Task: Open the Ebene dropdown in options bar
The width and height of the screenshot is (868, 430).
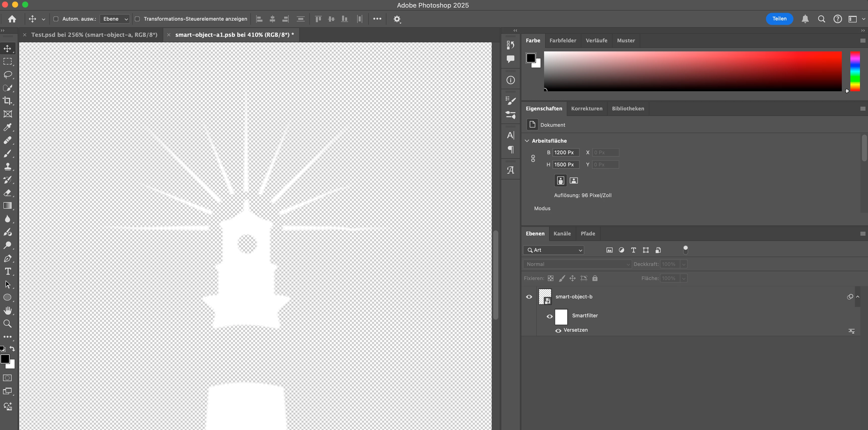Action: [x=115, y=19]
